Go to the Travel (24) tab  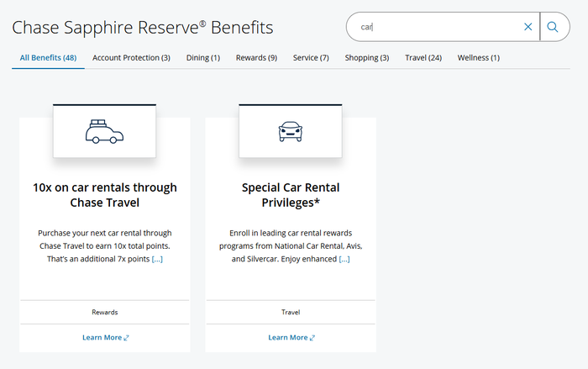423,58
